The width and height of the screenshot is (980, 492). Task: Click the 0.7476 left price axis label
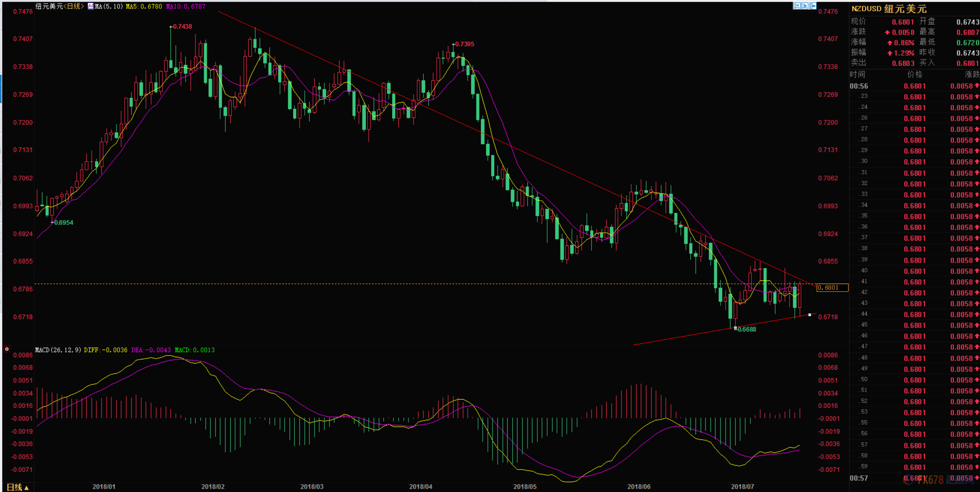(x=23, y=11)
